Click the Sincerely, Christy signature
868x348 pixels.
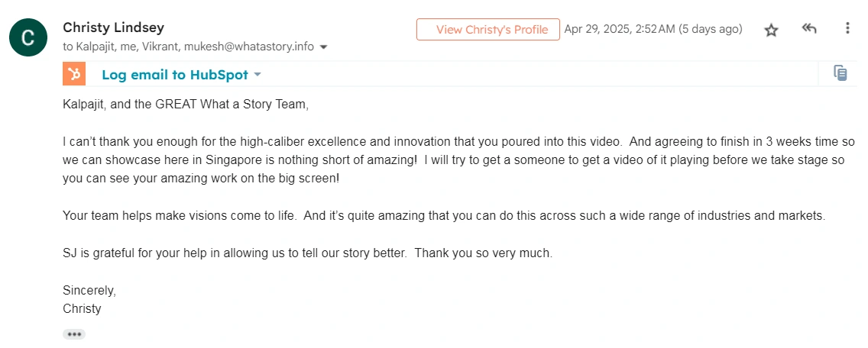89,299
